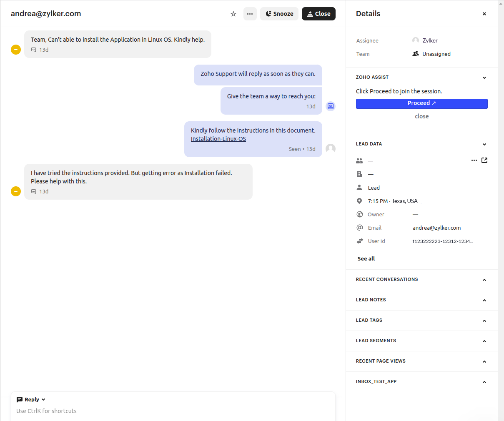Click the Lead Data more options icon

(x=474, y=160)
